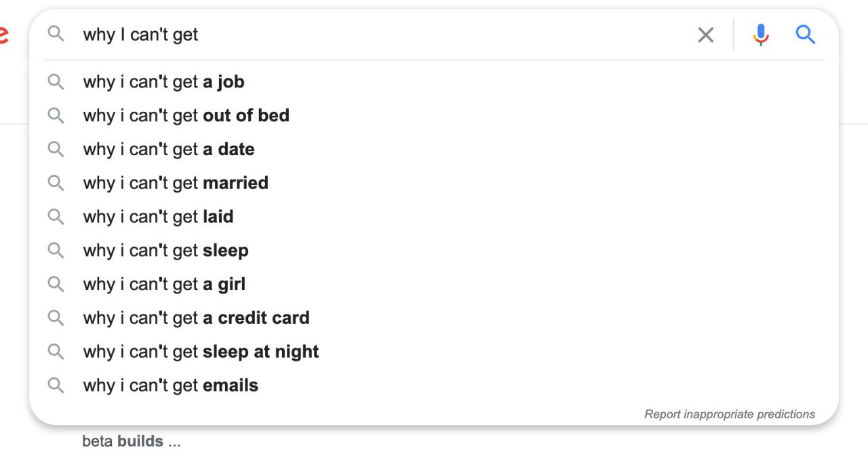This screenshot has width=868, height=452.
Task: Click magnifier icon beside 'sleep at night'
Action: pos(56,352)
